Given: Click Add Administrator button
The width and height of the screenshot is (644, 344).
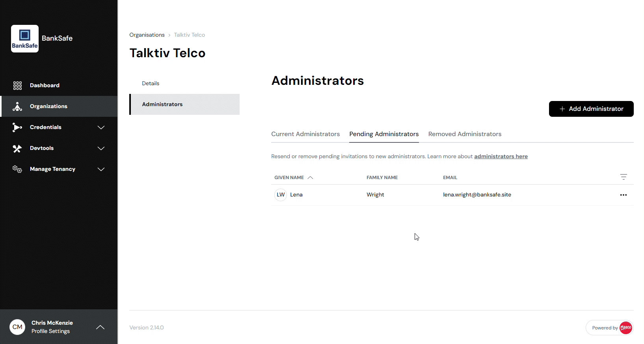Looking at the screenshot, I should [x=591, y=109].
